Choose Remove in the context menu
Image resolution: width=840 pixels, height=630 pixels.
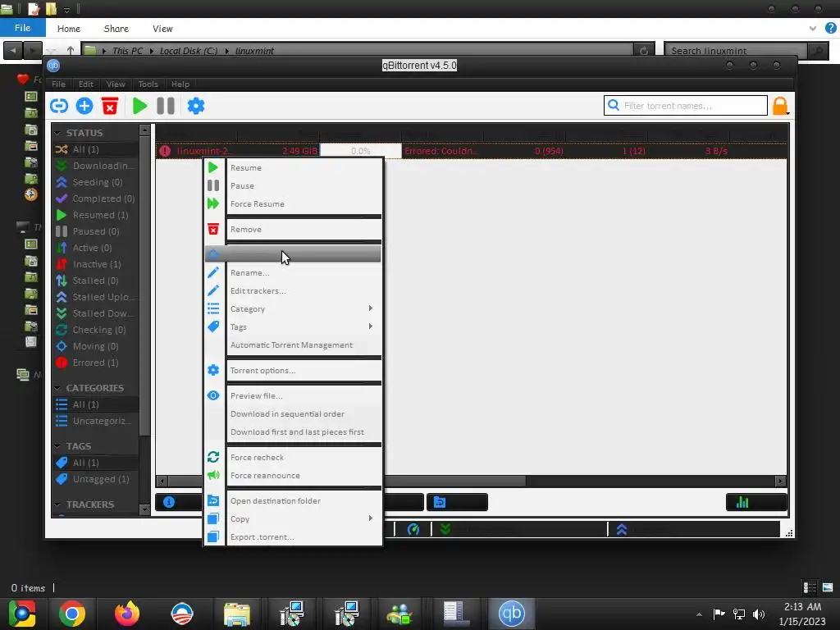click(x=293, y=230)
